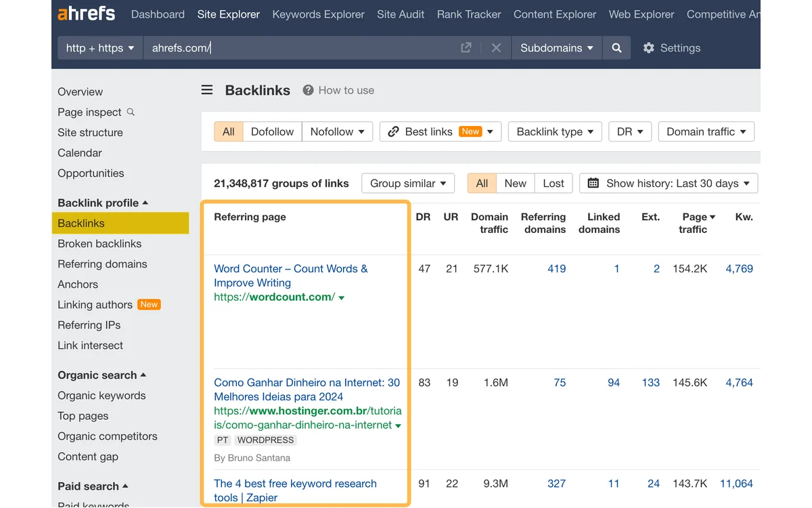
Task: Go to the Dashboard tab
Action: tap(158, 14)
